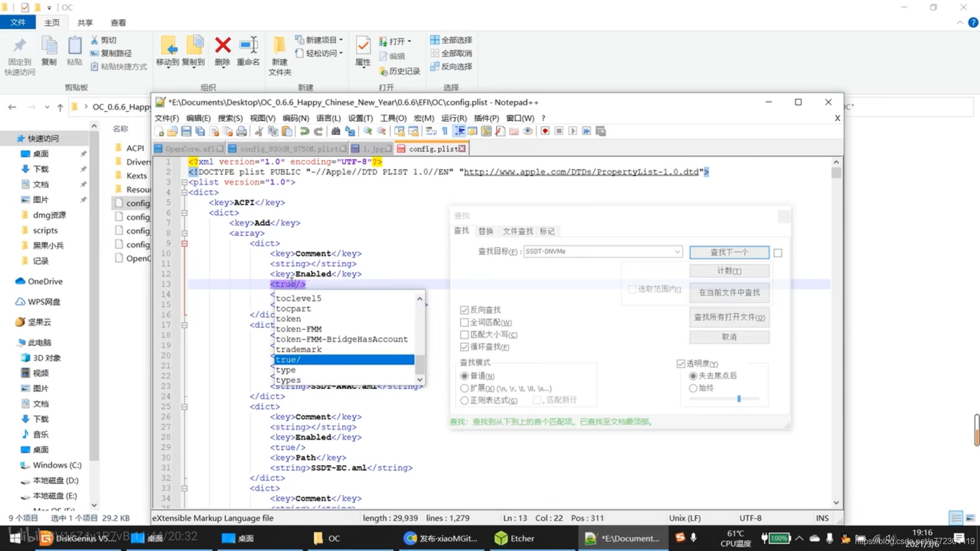Select 始终 transparency radio

693,388
